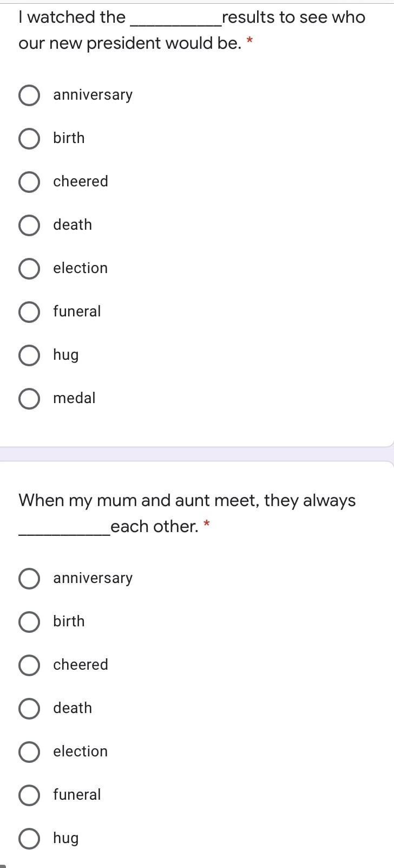The width and height of the screenshot is (394, 868).
Task: Choose 'election' radio in mum and aunt question
Action: coord(29,752)
